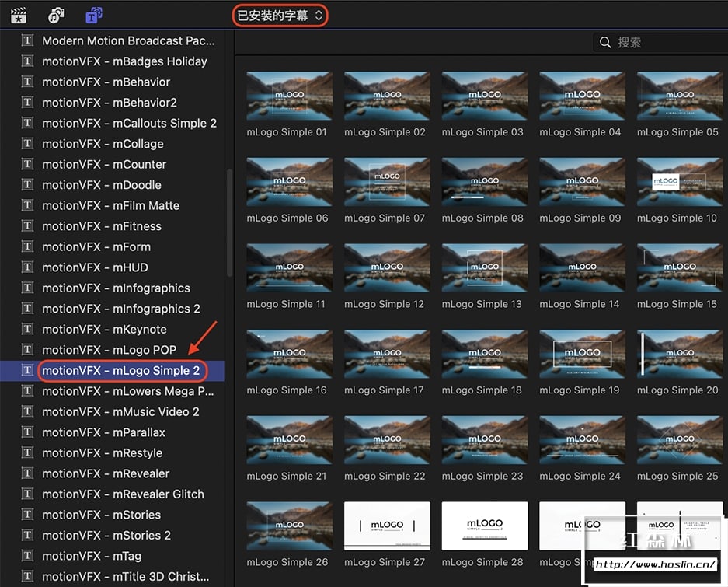Select mLogo Simple 21 thumbnail
Image resolution: width=728 pixels, height=587 pixels.
pyautogui.click(x=289, y=440)
